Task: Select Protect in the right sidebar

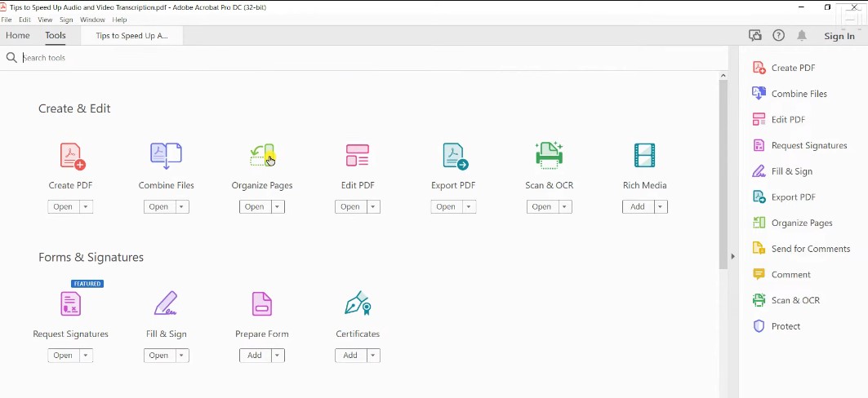Action: (x=786, y=326)
